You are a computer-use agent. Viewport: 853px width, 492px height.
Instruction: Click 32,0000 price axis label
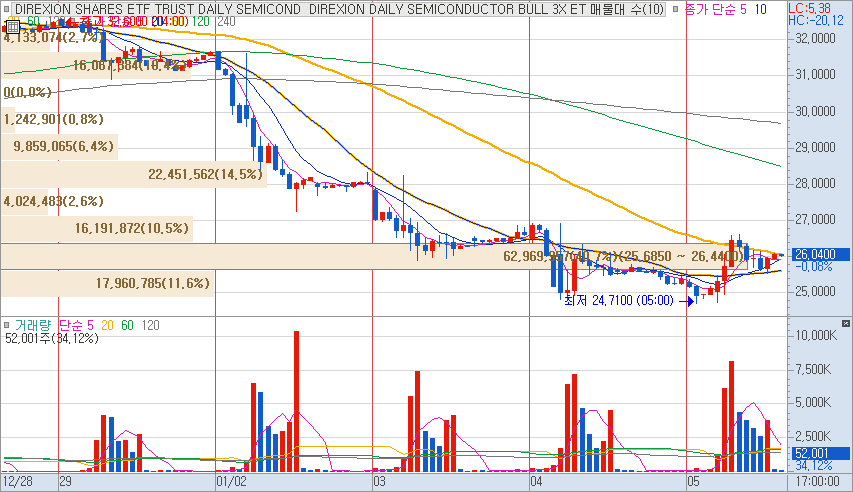click(815, 38)
